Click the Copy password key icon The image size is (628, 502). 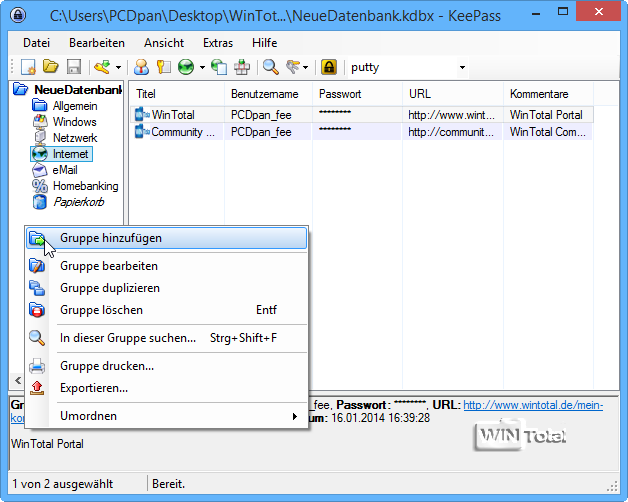click(x=164, y=67)
